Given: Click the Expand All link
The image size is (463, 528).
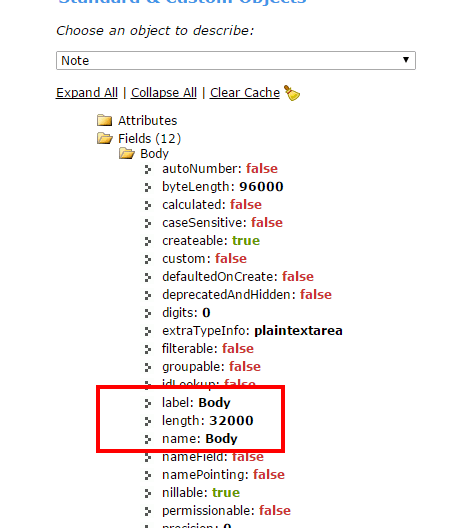Looking at the screenshot, I should [87, 93].
